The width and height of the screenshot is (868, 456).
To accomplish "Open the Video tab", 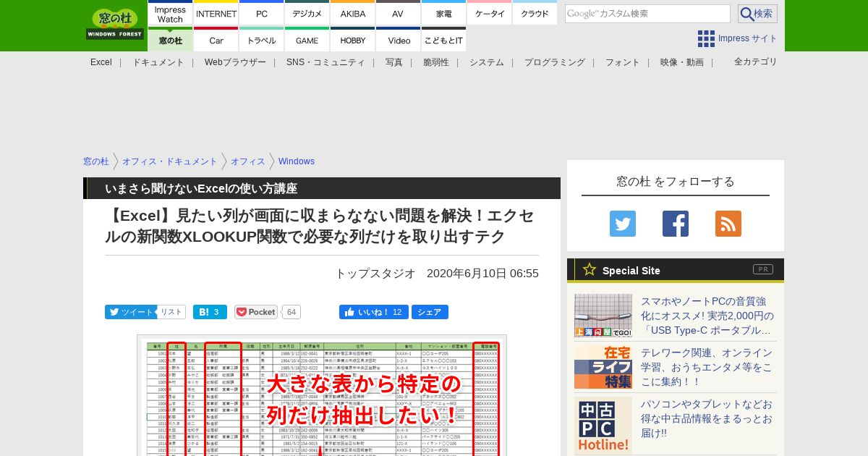I will click(x=399, y=40).
